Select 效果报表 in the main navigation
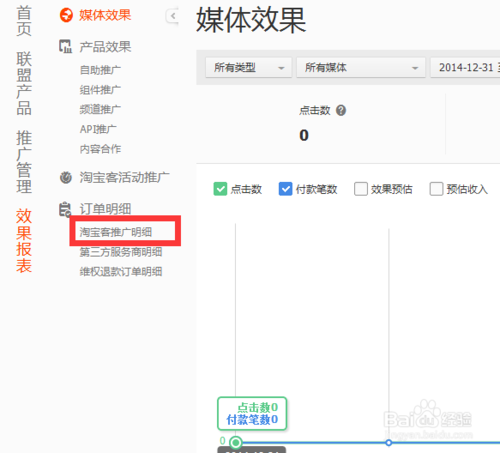The height and width of the screenshot is (453, 500). [x=24, y=240]
